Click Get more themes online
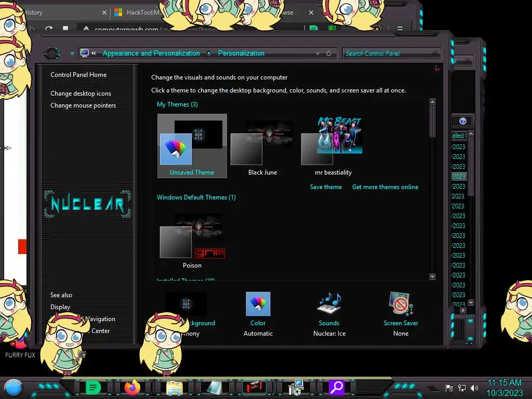The width and height of the screenshot is (532, 399). pyautogui.click(x=385, y=187)
